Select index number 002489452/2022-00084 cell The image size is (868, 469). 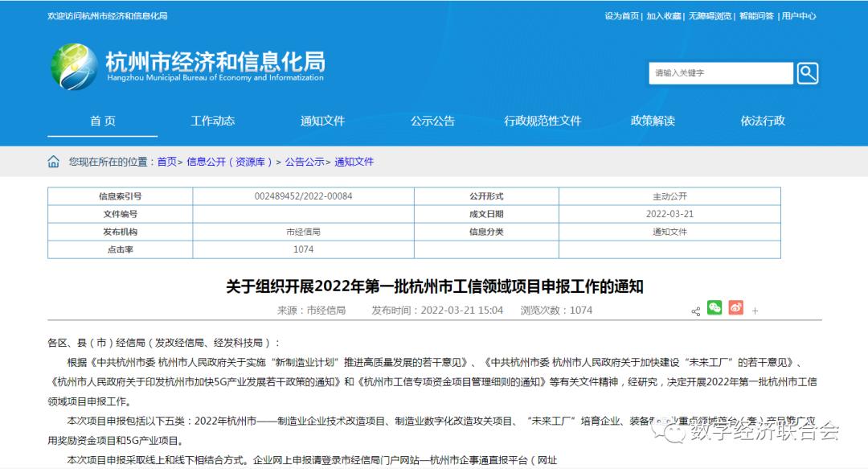click(x=303, y=196)
